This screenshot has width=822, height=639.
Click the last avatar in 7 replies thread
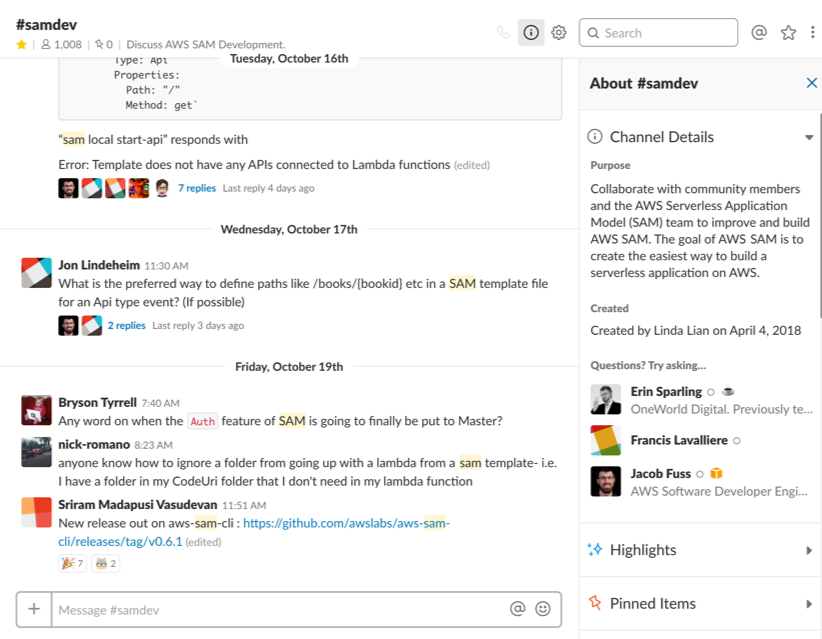pos(162,188)
